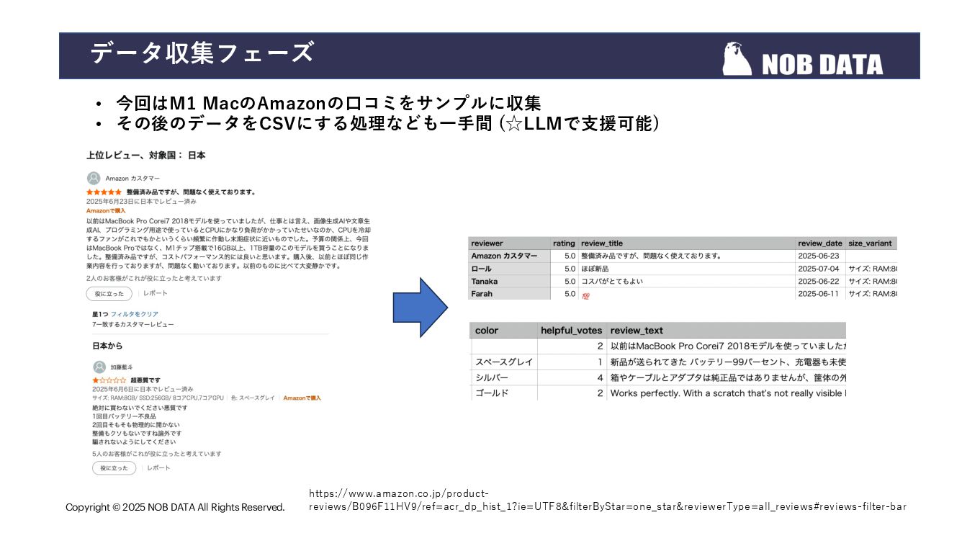Screen dimensions: 980x551
Task: Click 2025年6月6日に日本でレビュー済み date line
Action: click(143, 389)
